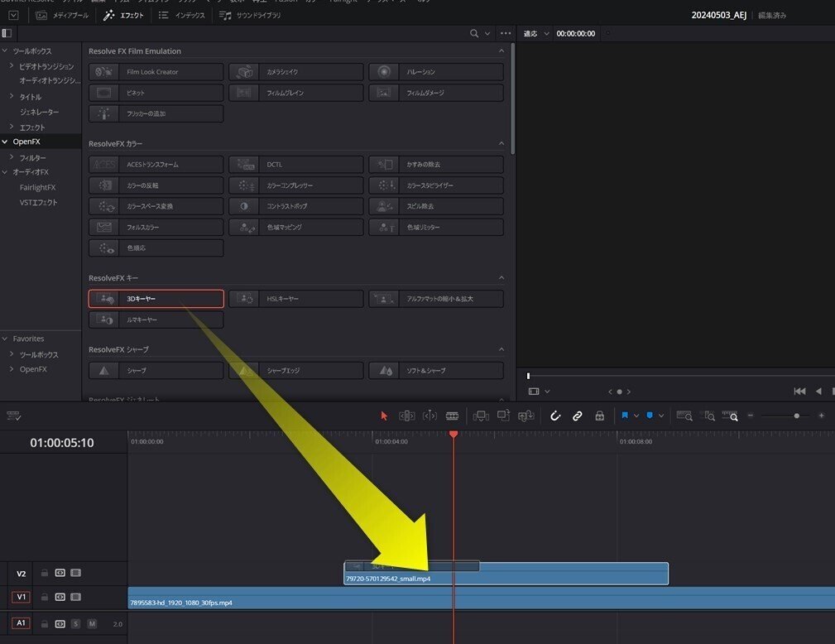Screen dimensions: 835x644
Task: Adjust the timeline zoom slider handle
Action: pos(797,416)
